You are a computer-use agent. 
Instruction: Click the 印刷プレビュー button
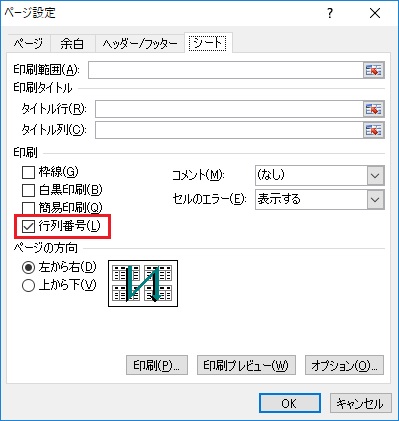(246, 365)
